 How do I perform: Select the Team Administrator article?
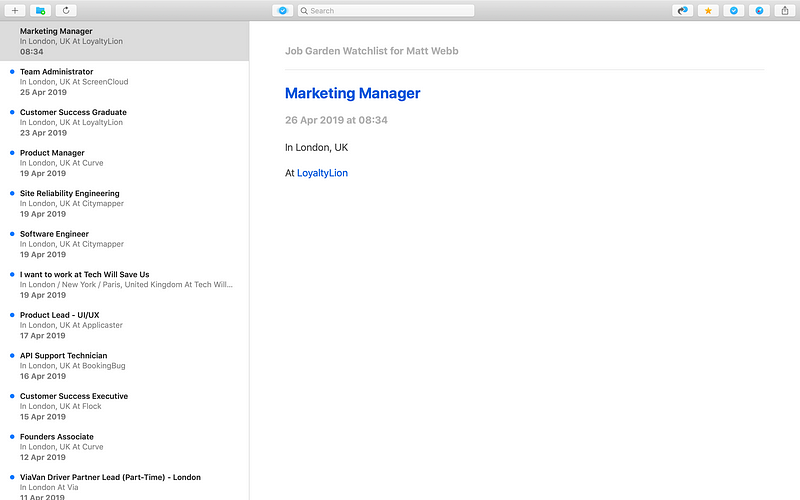point(124,82)
